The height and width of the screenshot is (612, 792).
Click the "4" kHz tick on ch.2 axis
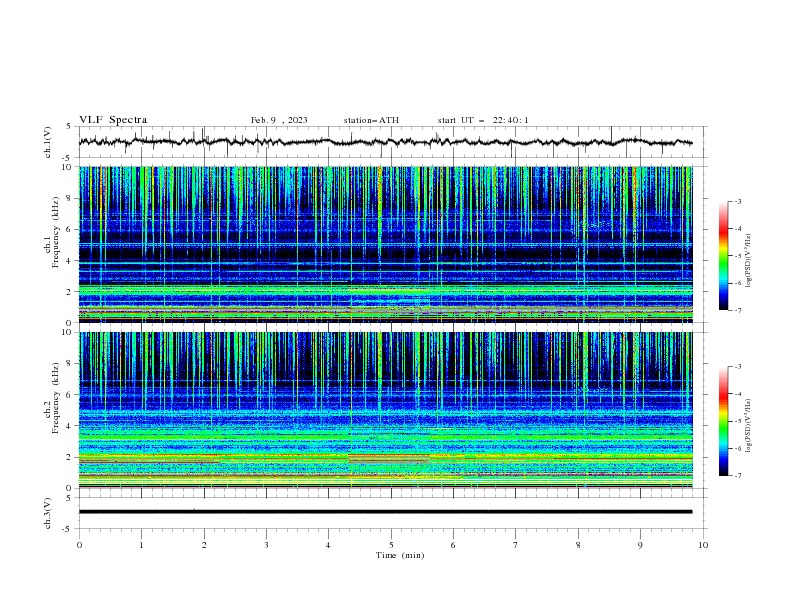pyautogui.click(x=70, y=426)
